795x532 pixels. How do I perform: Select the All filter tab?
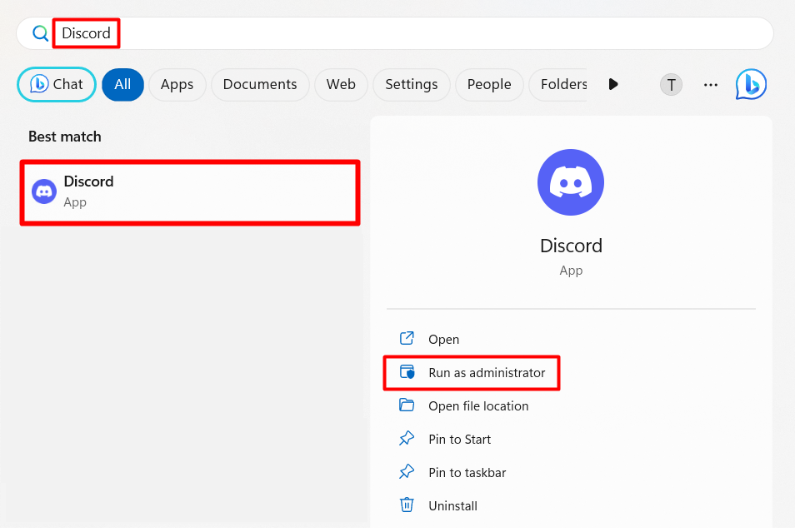(x=122, y=85)
